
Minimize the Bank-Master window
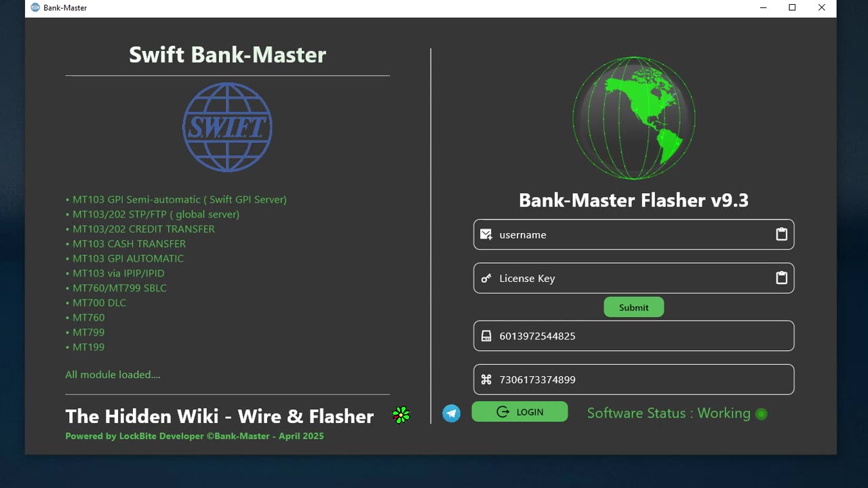coord(764,8)
